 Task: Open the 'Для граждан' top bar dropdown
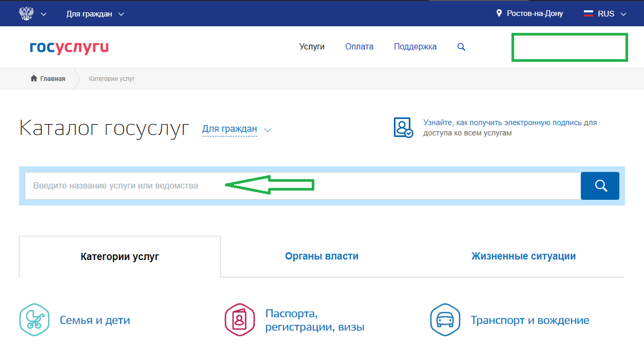(x=95, y=14)
